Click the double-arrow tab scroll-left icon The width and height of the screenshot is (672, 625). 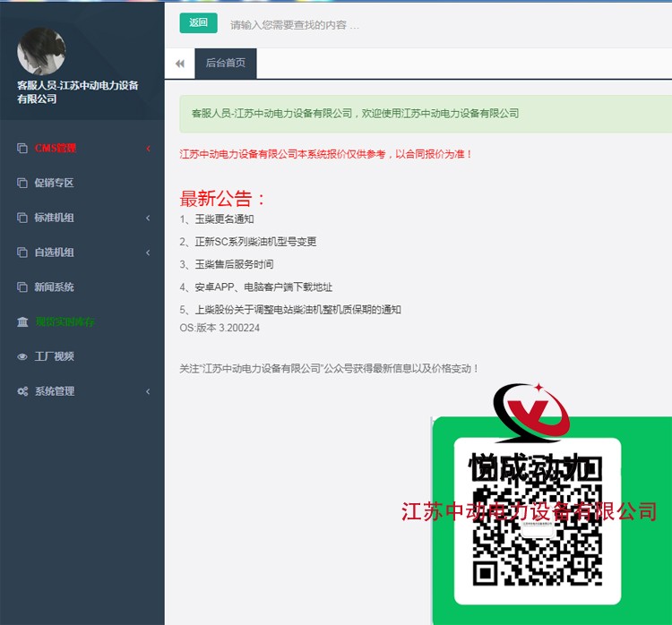click(180, 64)
